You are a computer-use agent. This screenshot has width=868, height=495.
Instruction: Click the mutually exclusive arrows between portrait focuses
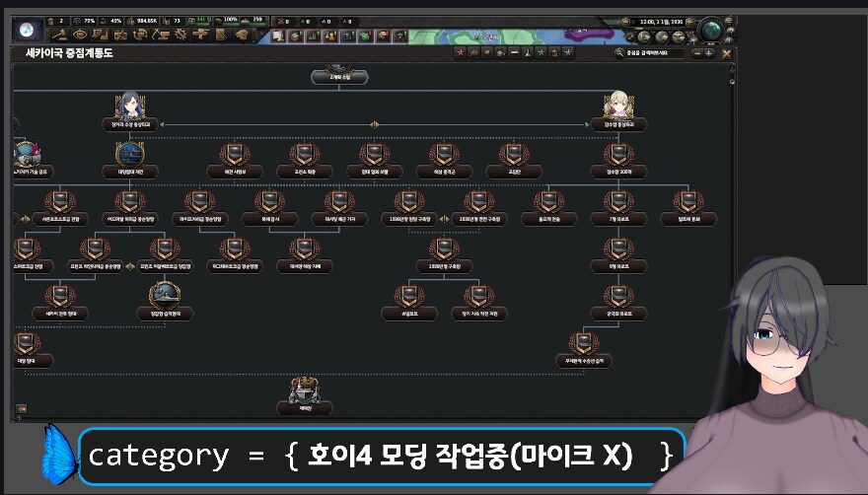tap(374, 124)
